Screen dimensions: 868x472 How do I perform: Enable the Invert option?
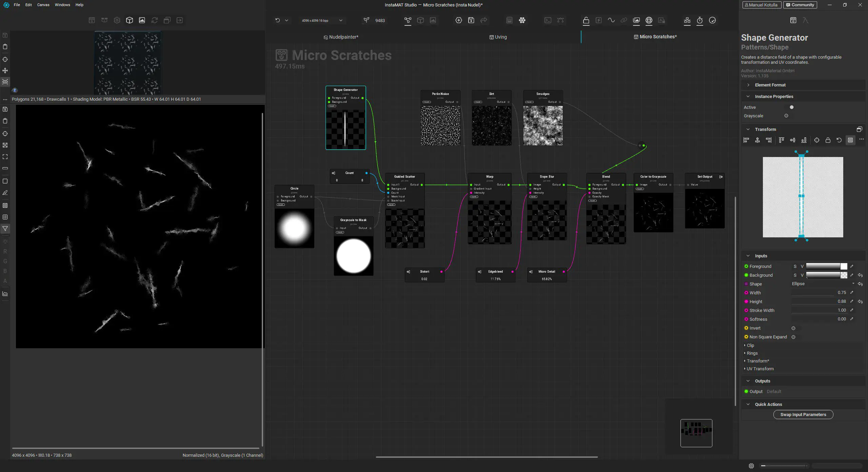[793, 328]
